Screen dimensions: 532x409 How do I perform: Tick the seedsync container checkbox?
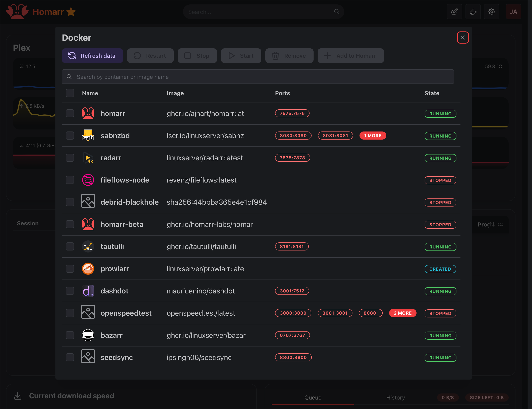click(x=70, y=357)
